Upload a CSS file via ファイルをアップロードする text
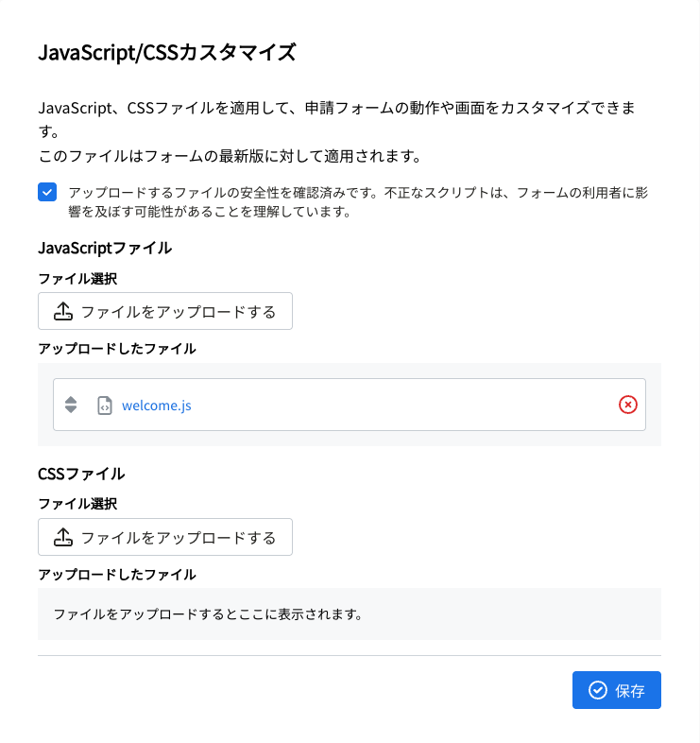Image resolution: width=700 pixels, height=743 pixels. point(179,538)
